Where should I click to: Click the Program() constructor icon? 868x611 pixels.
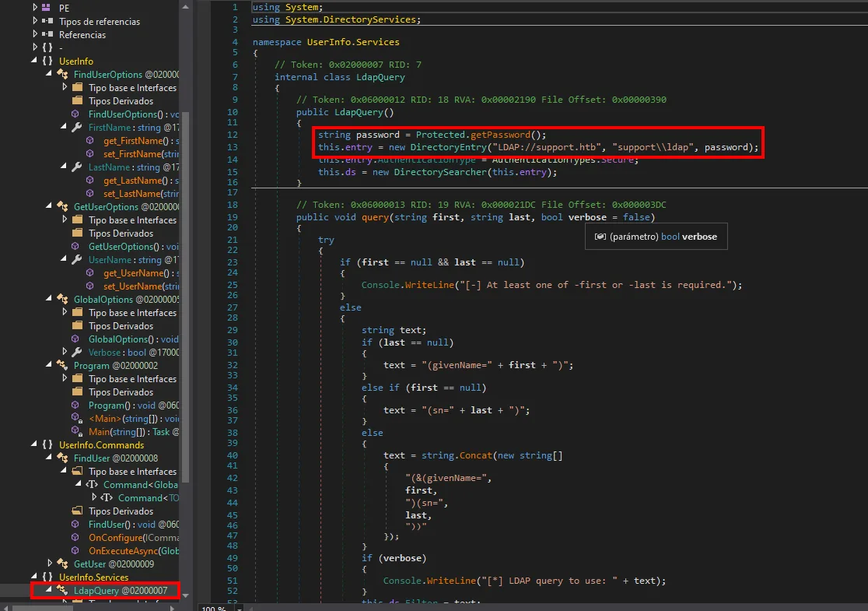75,405
